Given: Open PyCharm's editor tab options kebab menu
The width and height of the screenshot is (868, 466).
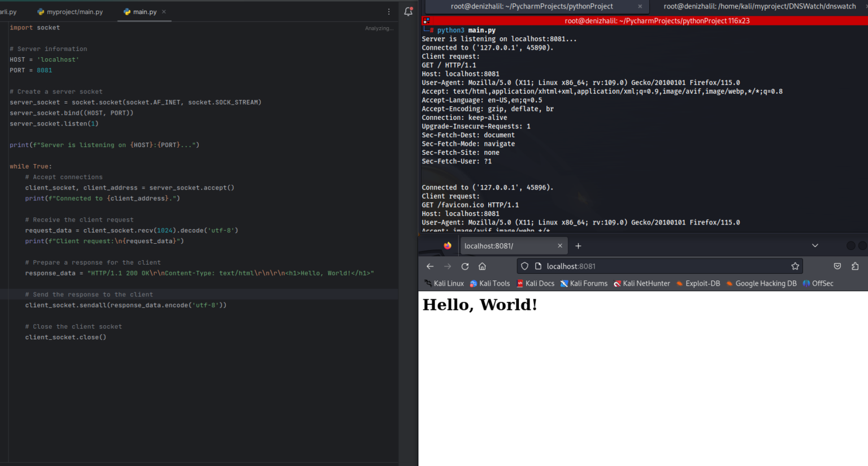Looking at the screenshot, I should pos(388,11).
